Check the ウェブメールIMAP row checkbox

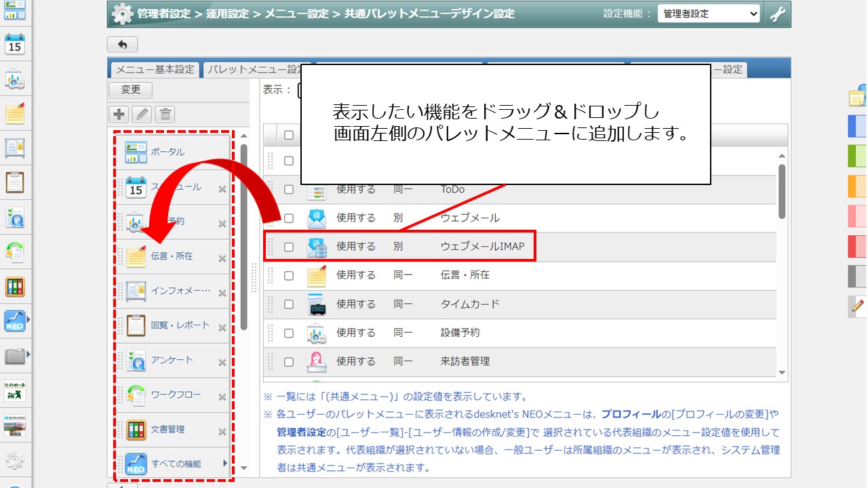288,246
